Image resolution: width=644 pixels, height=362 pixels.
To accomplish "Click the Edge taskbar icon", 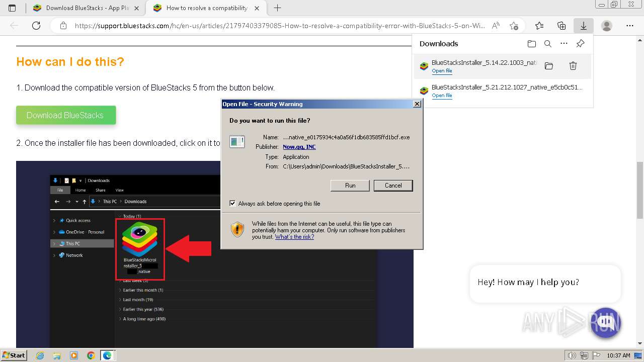I will point(107,355).
